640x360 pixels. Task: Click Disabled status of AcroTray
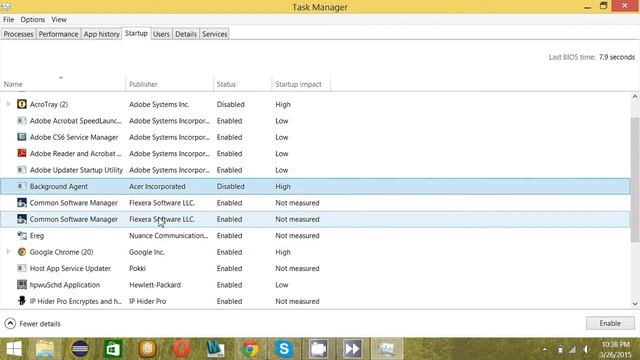click(x=231, y=104)
